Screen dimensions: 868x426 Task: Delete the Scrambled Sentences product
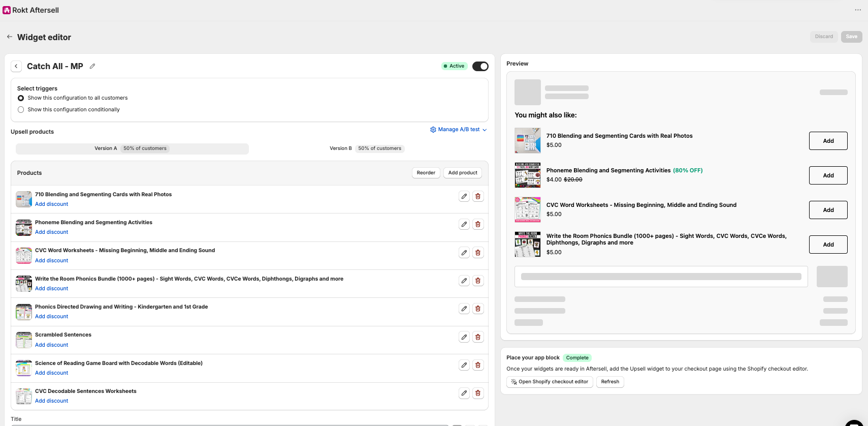pos(478,337)
